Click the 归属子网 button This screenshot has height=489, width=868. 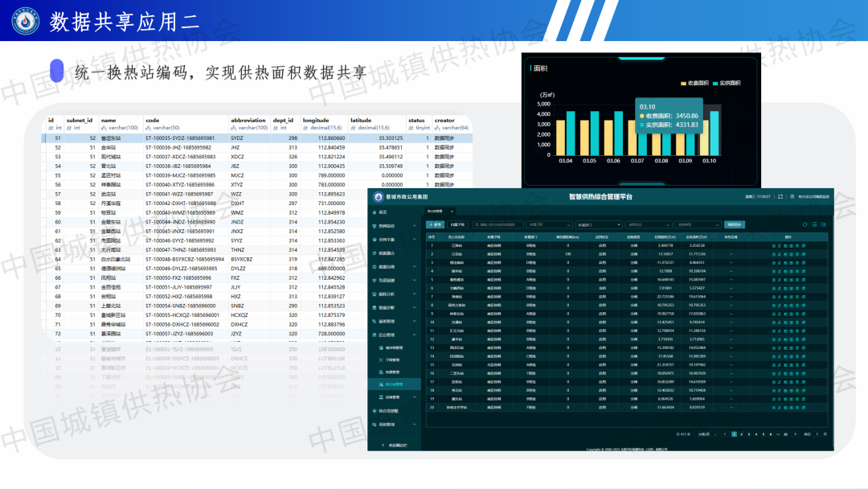pyautogui.click(x=457, y=225)
